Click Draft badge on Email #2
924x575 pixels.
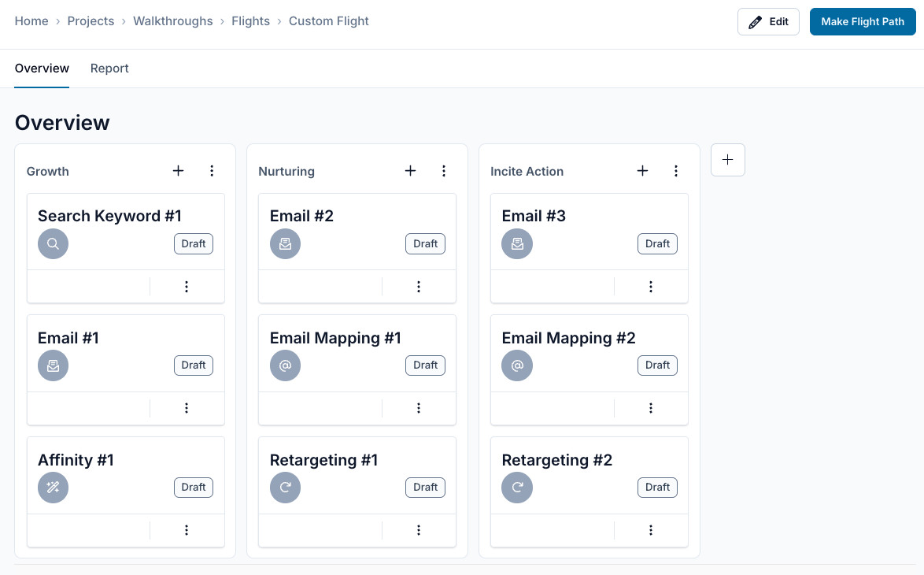coord(426,243)
